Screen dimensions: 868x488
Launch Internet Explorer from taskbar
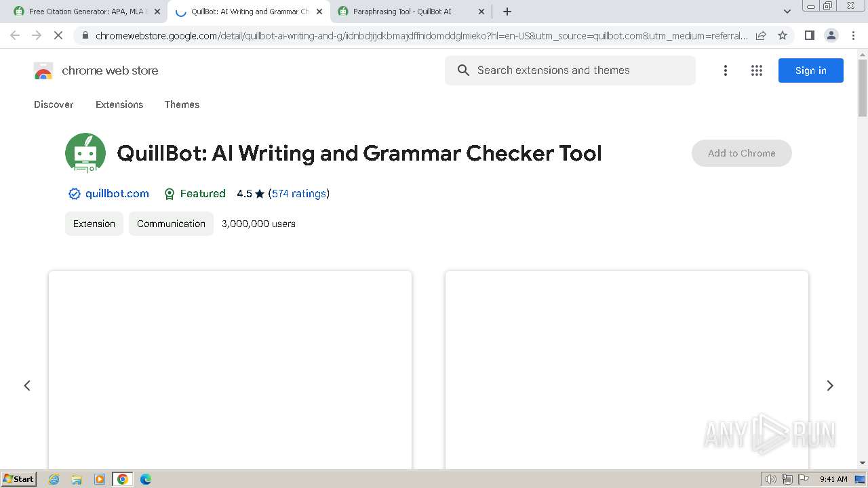[54, 479]
